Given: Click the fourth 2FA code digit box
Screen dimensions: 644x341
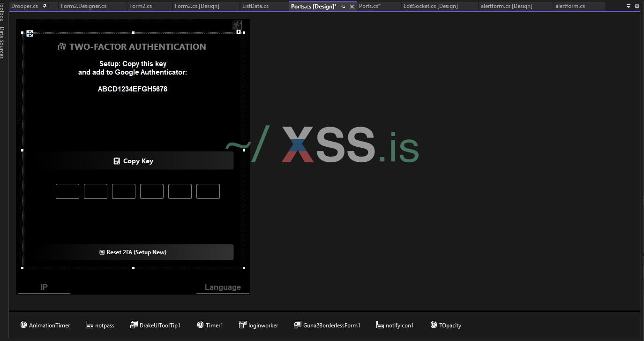Looking at the screenshot, I should click(x=152, y=191).
